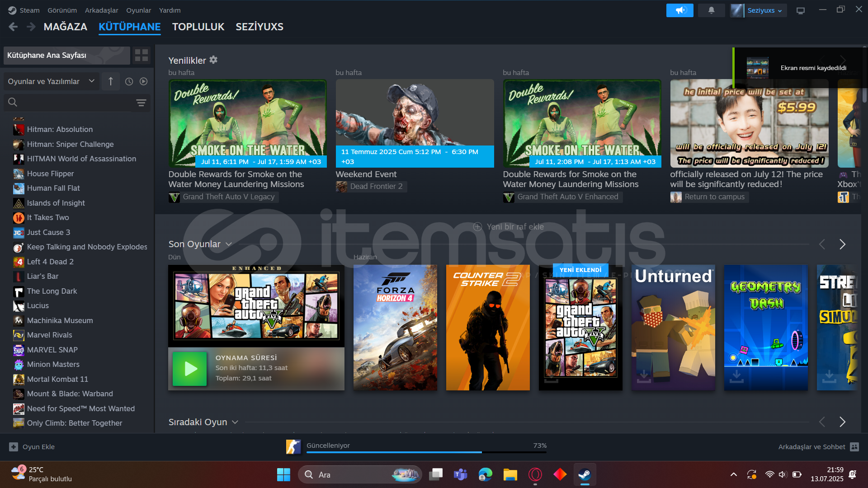Open Windows Start menu
Image resolution: width=868 pixels, height=488 pixels.
[283, 474]
